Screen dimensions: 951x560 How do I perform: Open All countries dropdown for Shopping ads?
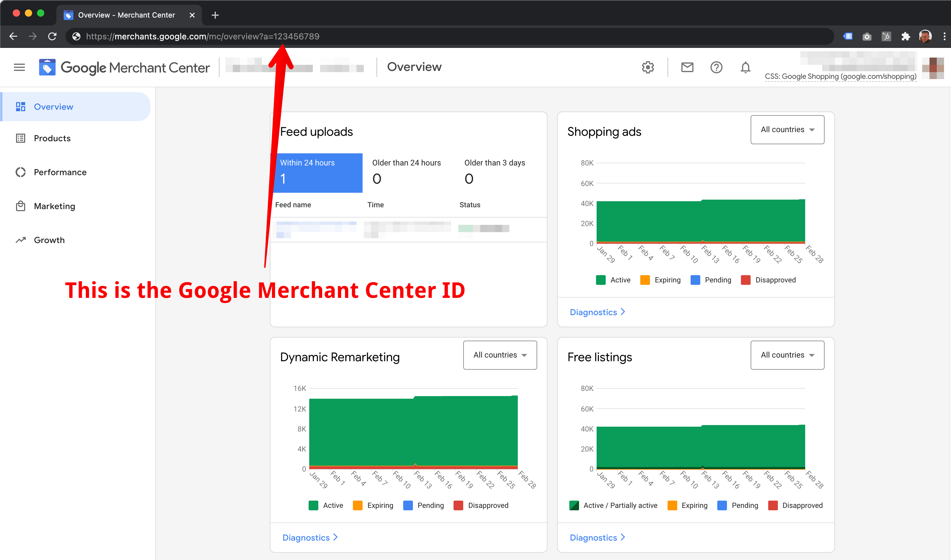tap(787, 129)
